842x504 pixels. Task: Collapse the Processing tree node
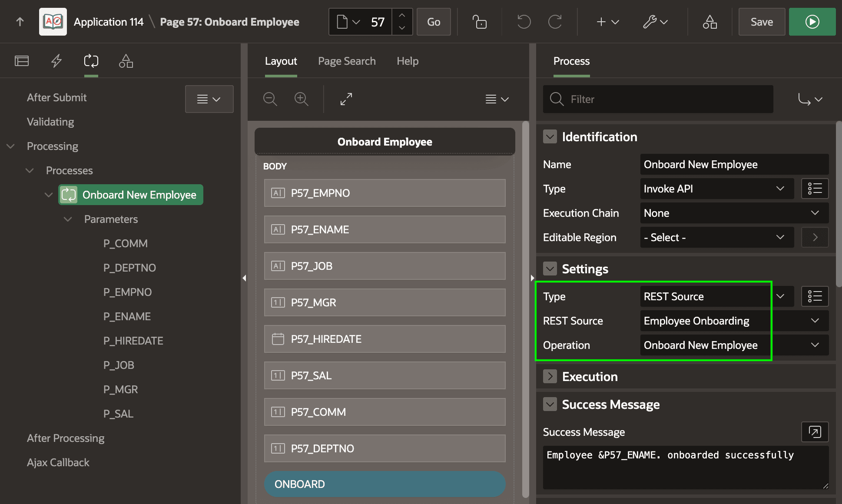click(x=11, y=146)
